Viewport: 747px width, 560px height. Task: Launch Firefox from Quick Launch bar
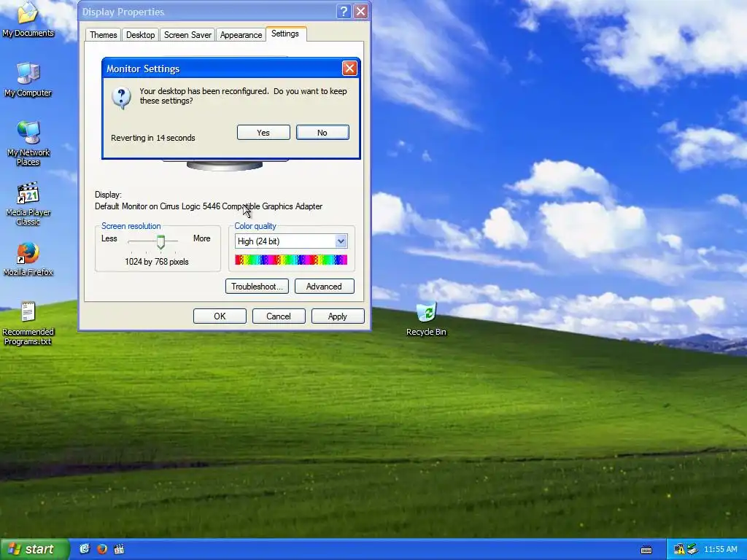[x=102, y=549]
